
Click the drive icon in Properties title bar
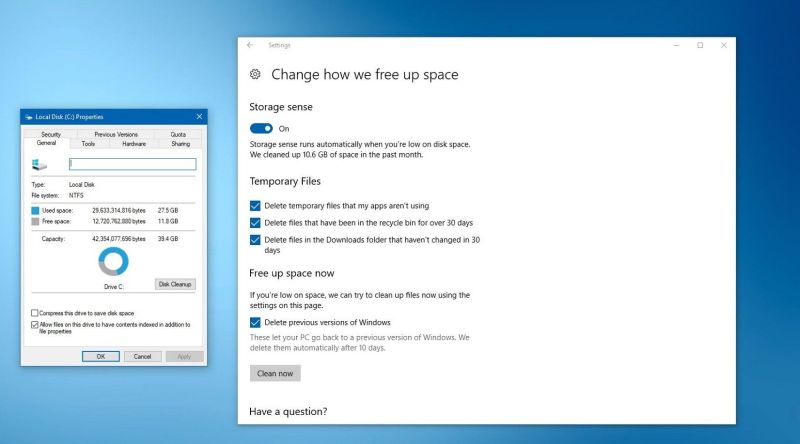[28, 117]
